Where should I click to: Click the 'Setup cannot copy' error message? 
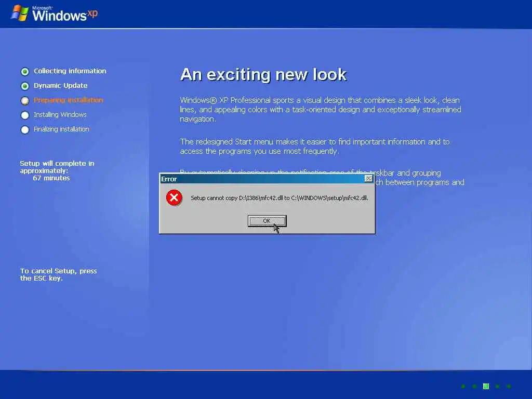coord(279,198)
